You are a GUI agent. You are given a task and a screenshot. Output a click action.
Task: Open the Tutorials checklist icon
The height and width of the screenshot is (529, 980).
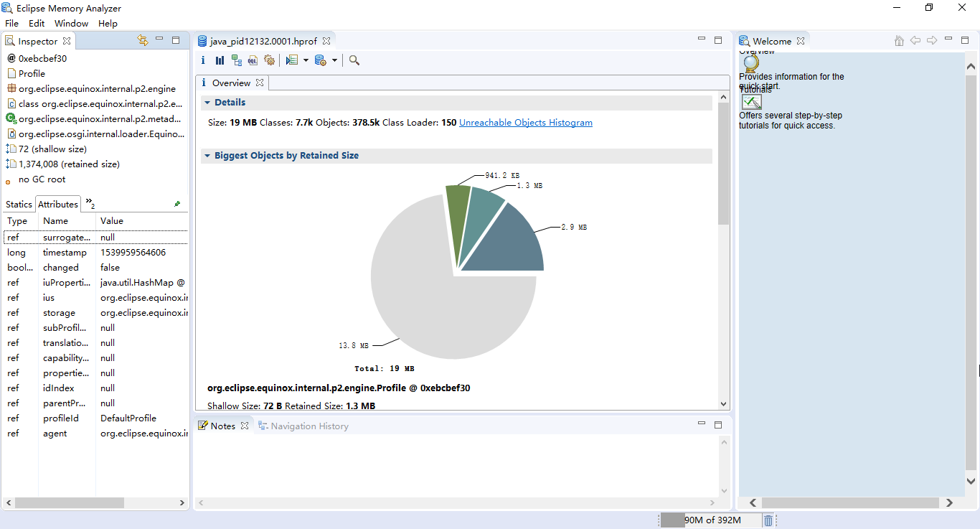751,102
